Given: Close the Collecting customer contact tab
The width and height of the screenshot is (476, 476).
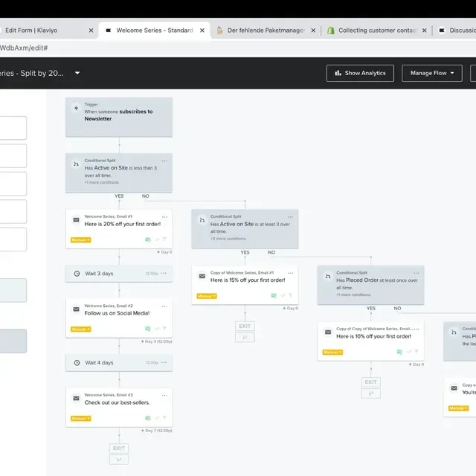Looking at the screenshot, I should pos(425,30).
